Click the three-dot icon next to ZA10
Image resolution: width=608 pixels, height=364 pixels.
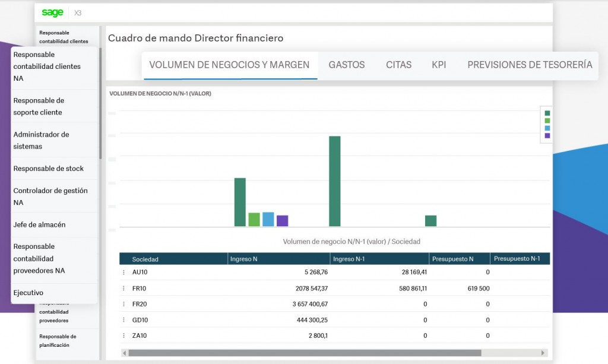click(x=123, y=335)
